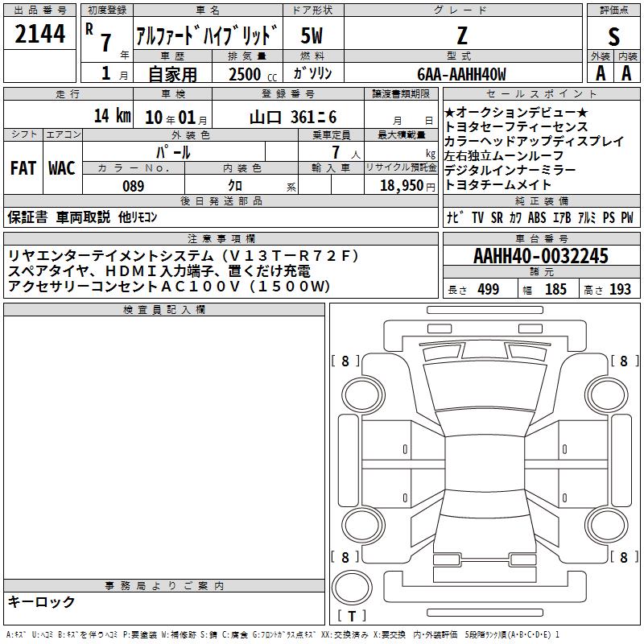This screenshot has width=644, height=644.
Task: Click the ABS equipment code
Action: (x=537, y=217)
